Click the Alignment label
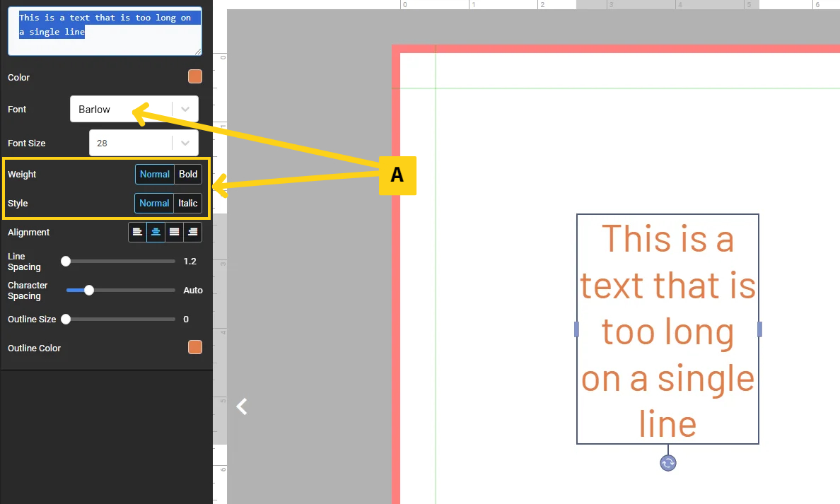The width and height of the screenshot is (840, 504). click(x=28, y=233)
